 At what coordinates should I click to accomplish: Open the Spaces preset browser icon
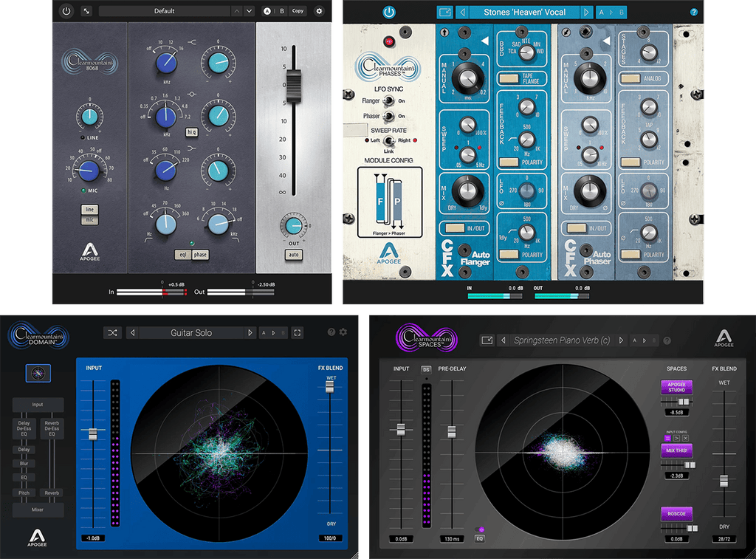point(487,340)
